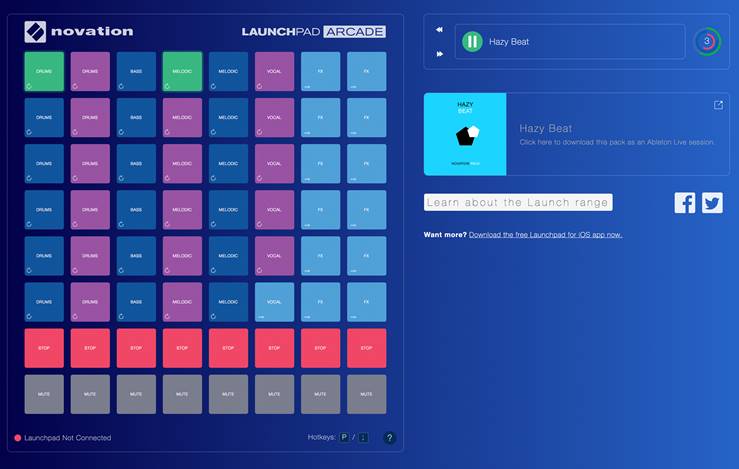The height and width of the screenshot is (469, 739).
Task: Trigger the dark blue MELODIC pad in the first row
Action: tap(229, 71)
